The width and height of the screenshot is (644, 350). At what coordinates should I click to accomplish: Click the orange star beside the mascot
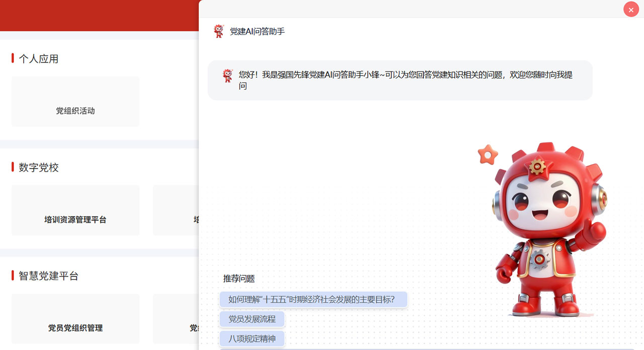tap(488, 155)
